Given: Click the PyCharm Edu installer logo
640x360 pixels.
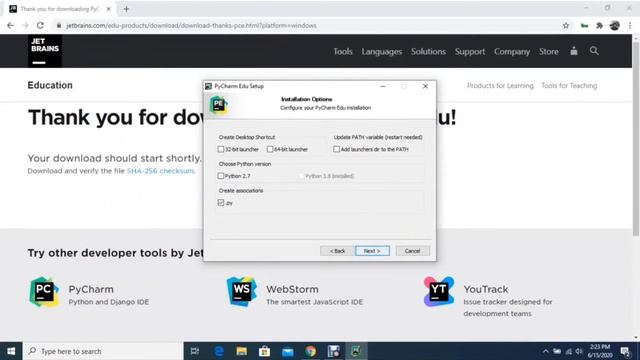Looking at the screenshot, I should click(x=218, y=104).
